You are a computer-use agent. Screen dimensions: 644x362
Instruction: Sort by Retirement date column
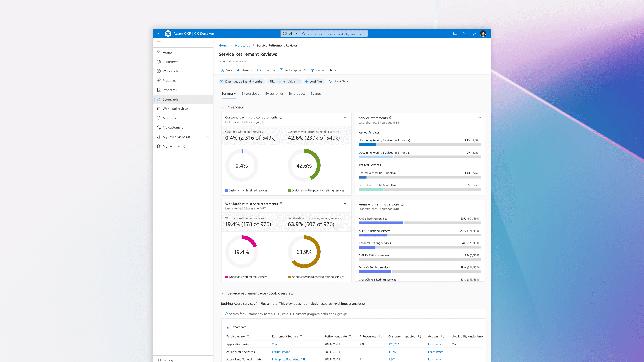pyautogui.click(x=351, y=337)
